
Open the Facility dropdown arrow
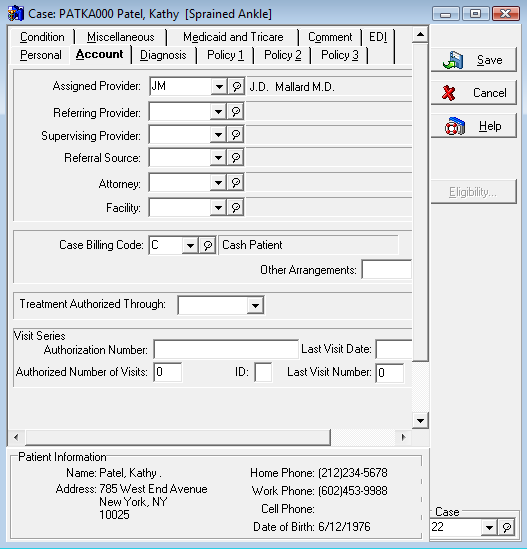(x=218, y=208)
